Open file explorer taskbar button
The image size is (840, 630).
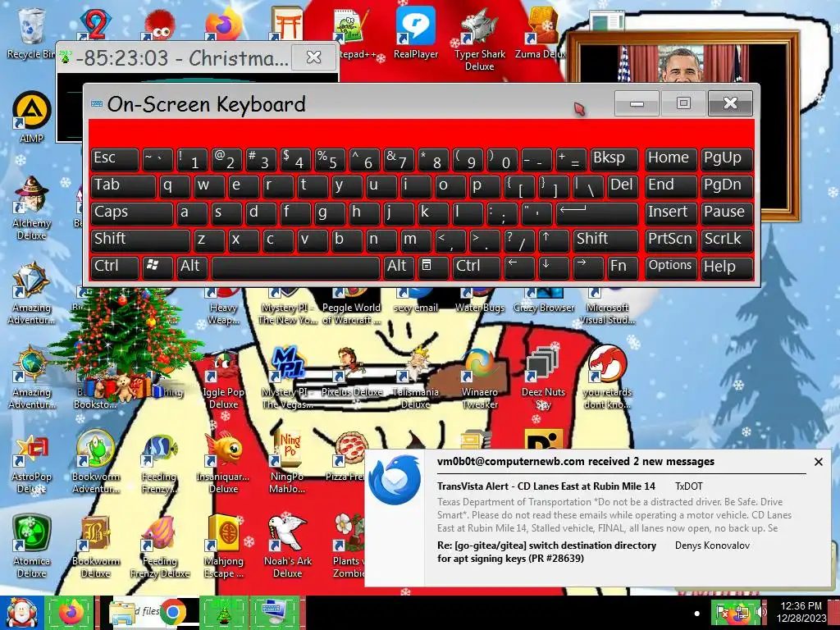123,612
